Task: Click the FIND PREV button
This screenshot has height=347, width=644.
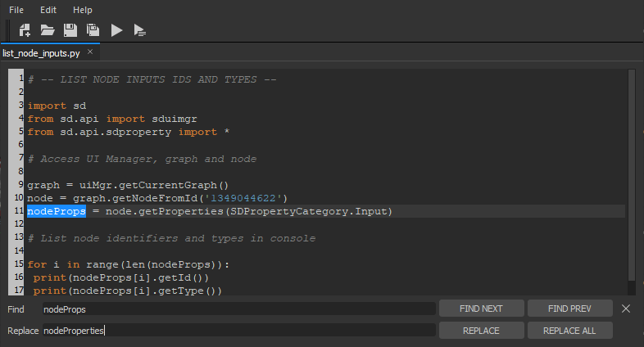Action: click(x=569, y=309)
